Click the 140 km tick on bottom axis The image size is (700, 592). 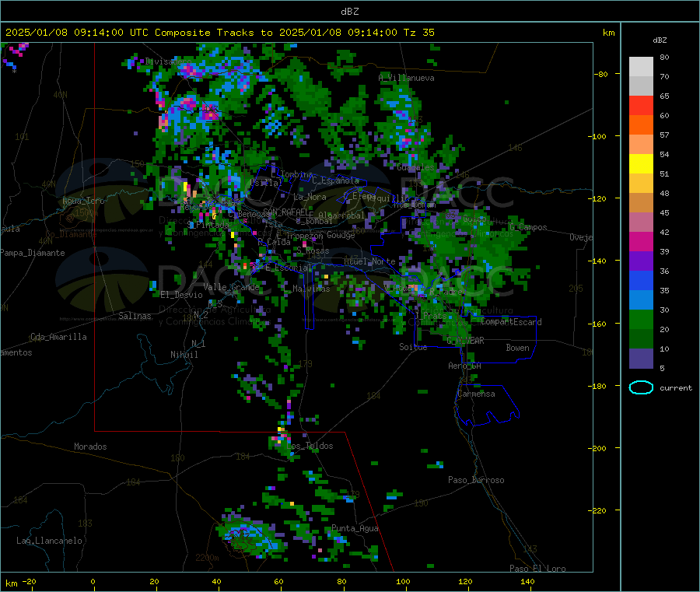[527, 582]
